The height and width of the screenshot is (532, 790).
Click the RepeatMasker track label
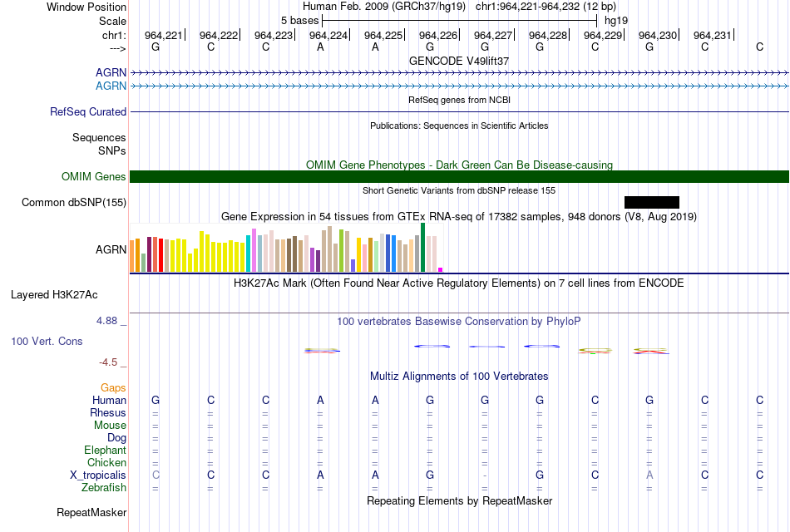[91, 513]
